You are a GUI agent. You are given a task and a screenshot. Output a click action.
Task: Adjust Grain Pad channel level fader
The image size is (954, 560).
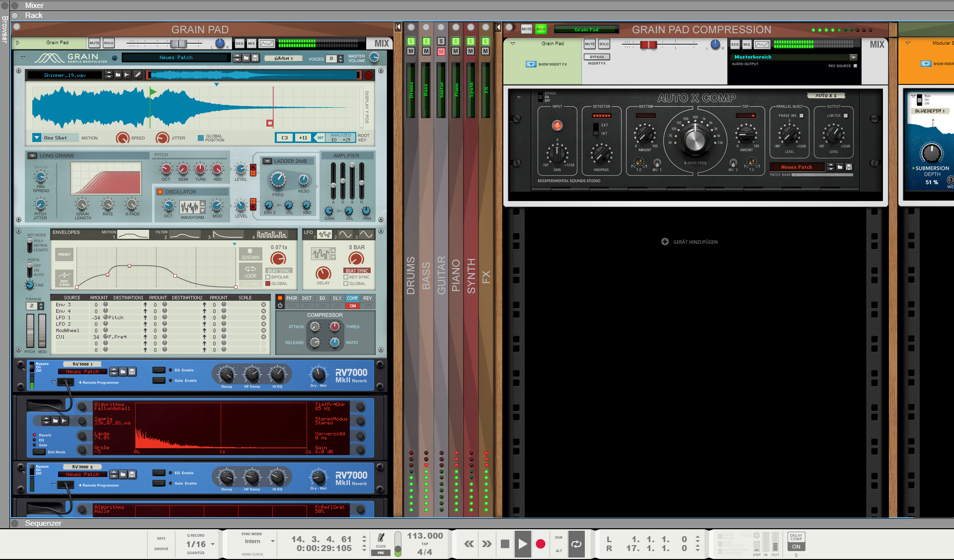[x=179, y=44]
